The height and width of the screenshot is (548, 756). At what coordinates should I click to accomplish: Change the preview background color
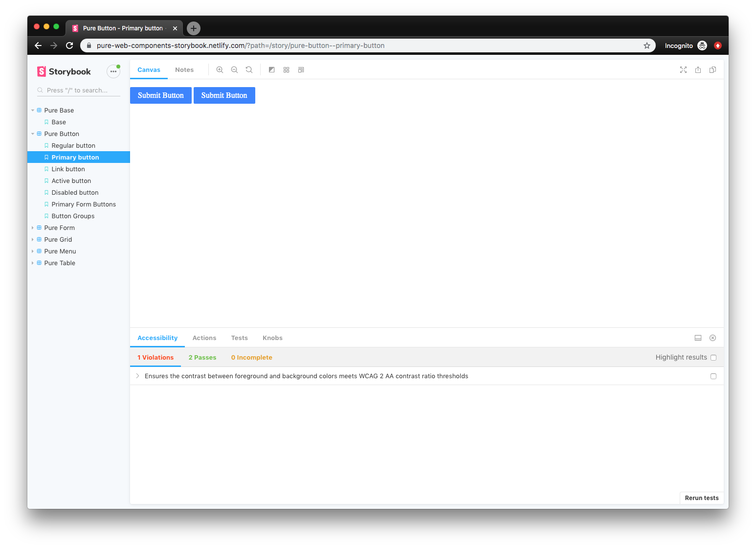coord(272,69)
